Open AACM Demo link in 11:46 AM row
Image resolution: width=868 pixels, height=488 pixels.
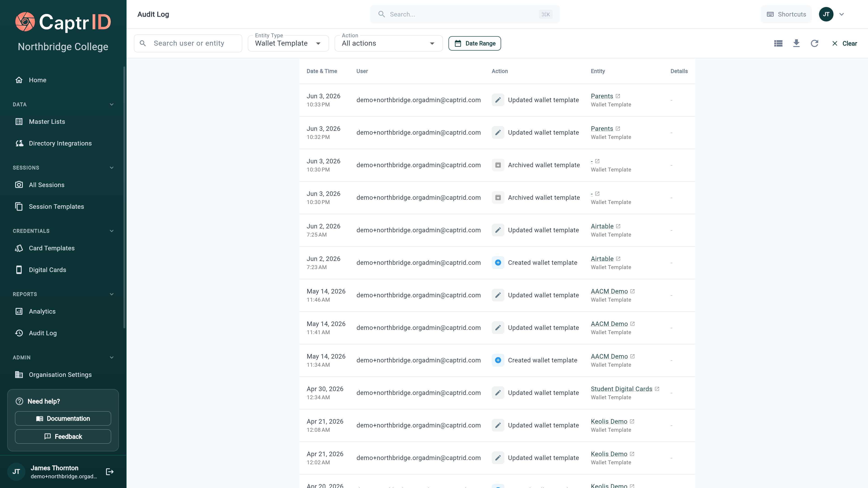point(609,291)
